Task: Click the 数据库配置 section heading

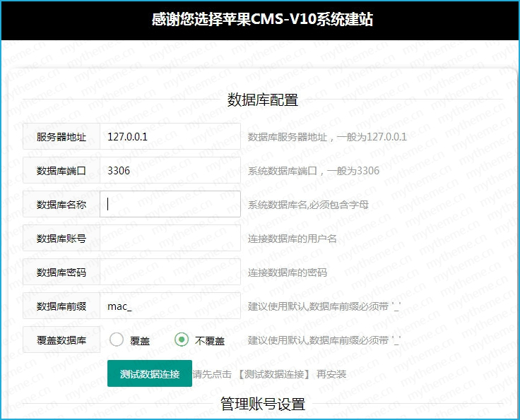Action: pos(263,100)
